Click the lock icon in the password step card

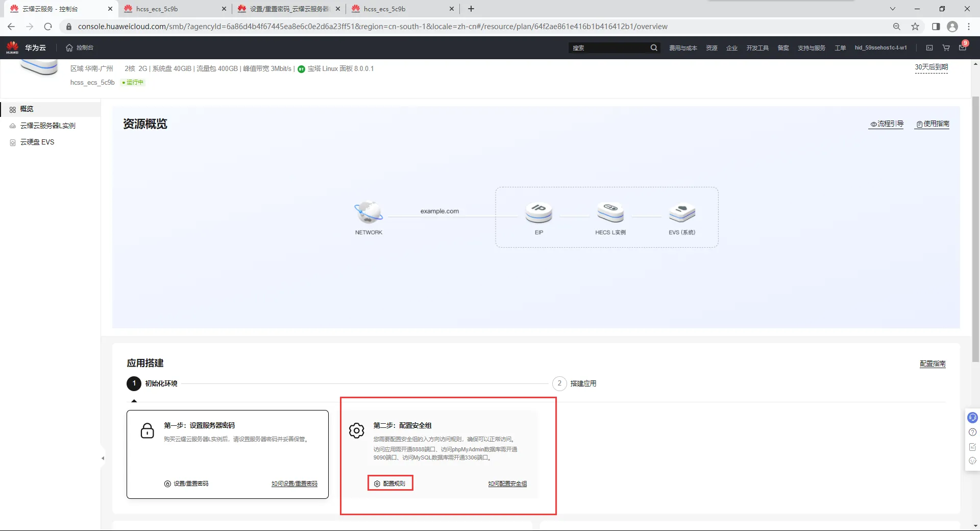point(148,431)
